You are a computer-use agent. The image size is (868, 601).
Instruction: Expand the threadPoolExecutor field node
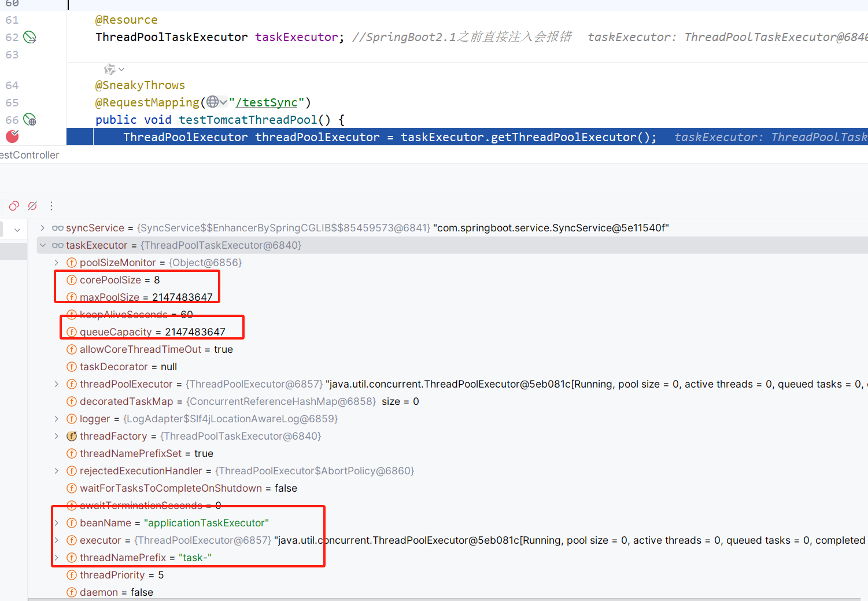[56, 384]
